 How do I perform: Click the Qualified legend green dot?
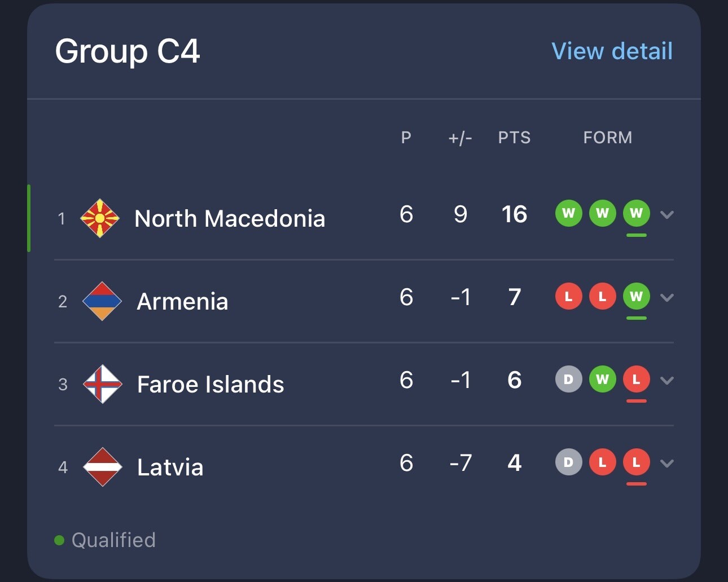[59, 540]
